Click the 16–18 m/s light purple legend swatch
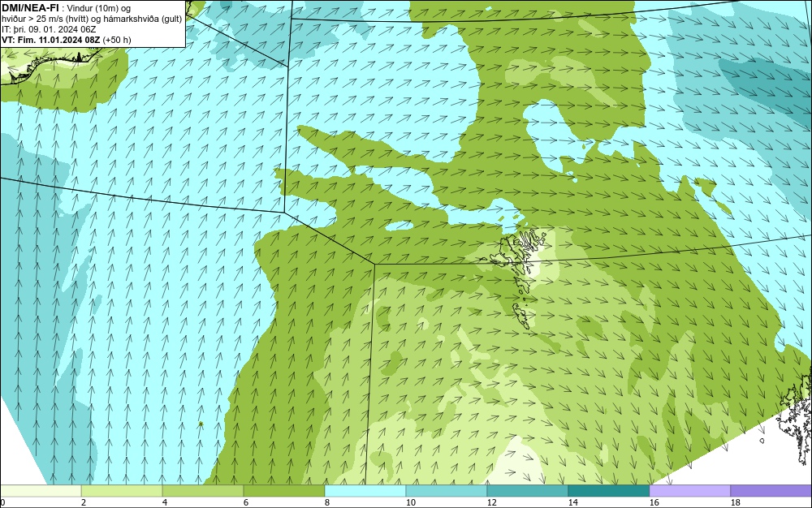 [x=689, y=490]
